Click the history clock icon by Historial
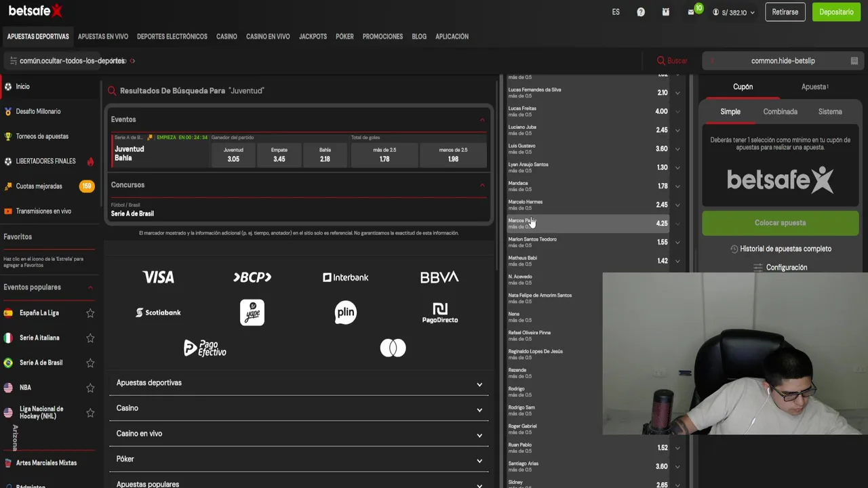868x488 pixels. 734,249
